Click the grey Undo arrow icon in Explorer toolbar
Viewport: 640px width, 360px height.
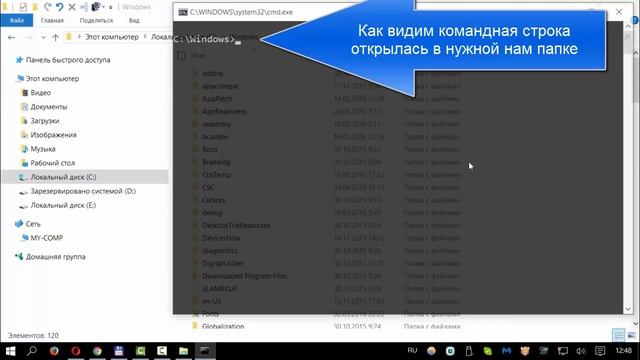tap(47, 7)
